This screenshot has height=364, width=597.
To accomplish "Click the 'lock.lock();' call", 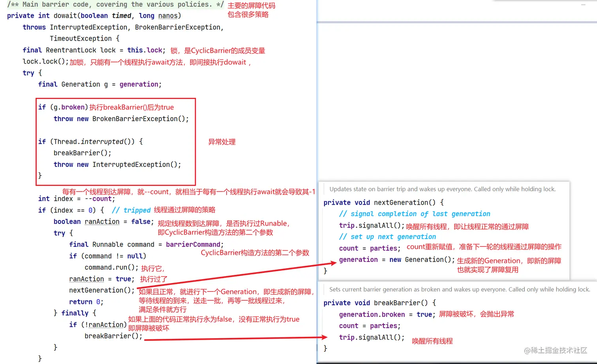I will (45, 62).
